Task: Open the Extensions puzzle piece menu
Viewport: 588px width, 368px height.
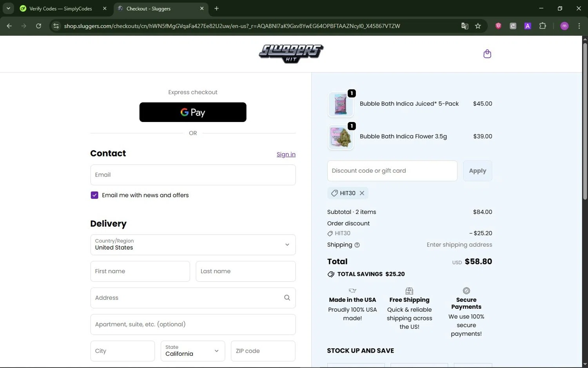Action: 543,26
